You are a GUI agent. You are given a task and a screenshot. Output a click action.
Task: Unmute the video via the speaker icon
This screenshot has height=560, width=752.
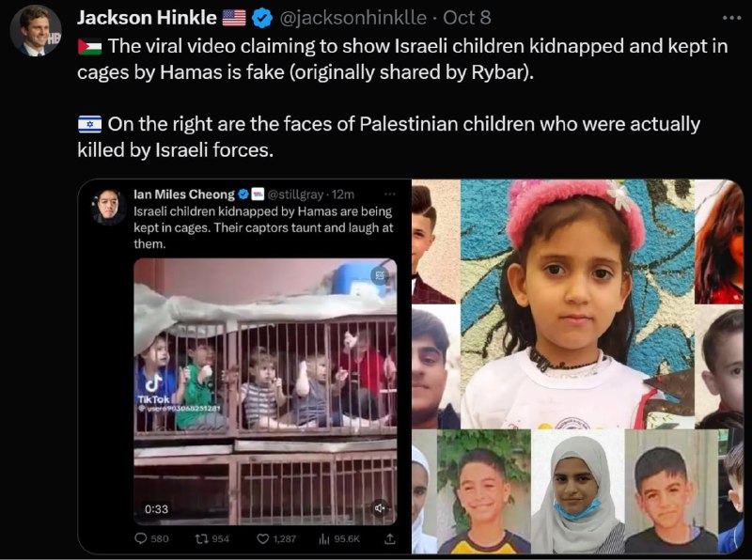point(380,508)
